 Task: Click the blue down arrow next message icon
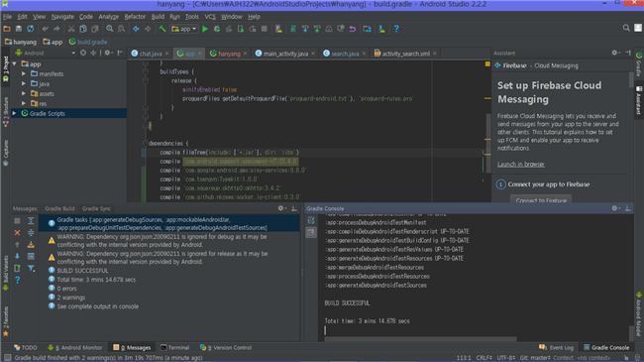pyautogui.click(x=17, y=256)
